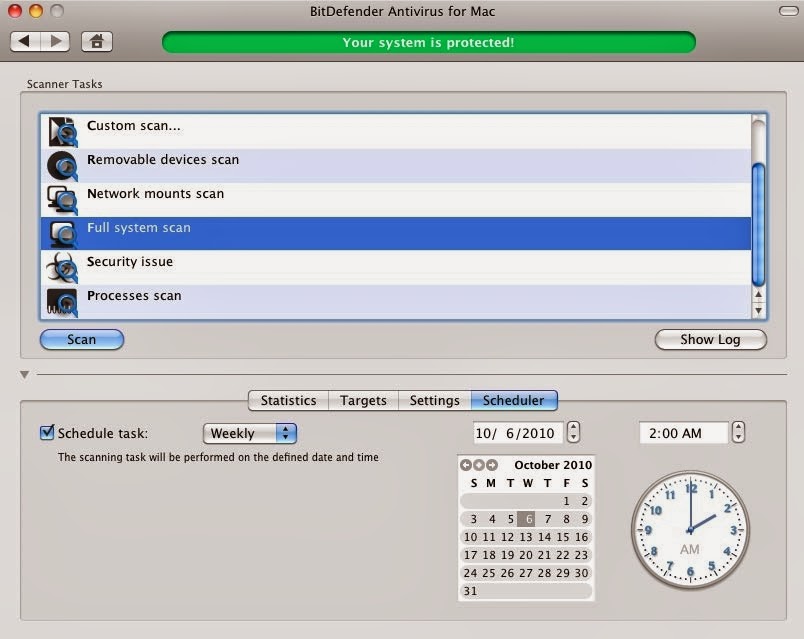Click the time field 2:00 AM
This screenshot has height=639, width=804.
click(684, 433)
